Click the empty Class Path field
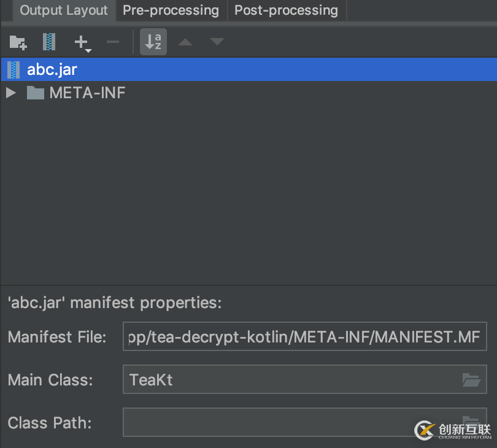 (288, 422)
